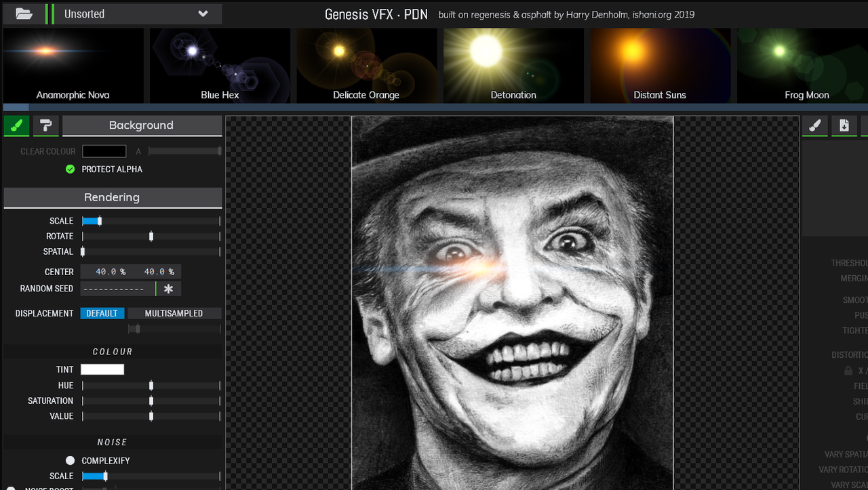Toggle the Complexify noise option

[70, 461]
